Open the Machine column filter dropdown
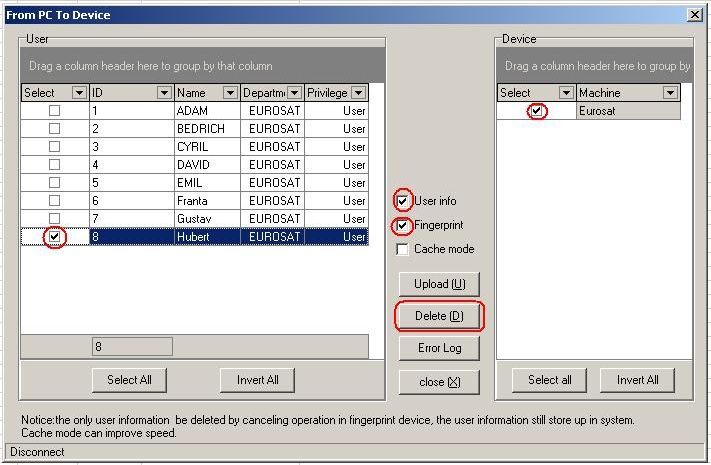 670,93
